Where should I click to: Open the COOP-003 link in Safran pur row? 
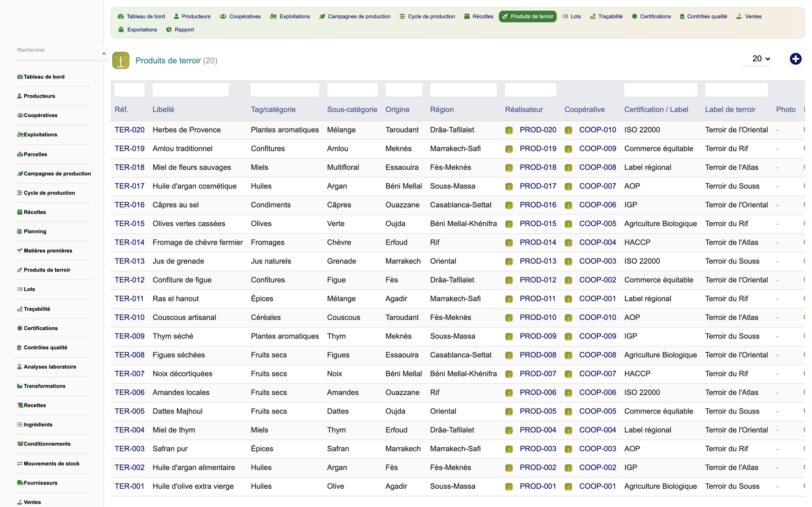(x=598, y=449)
